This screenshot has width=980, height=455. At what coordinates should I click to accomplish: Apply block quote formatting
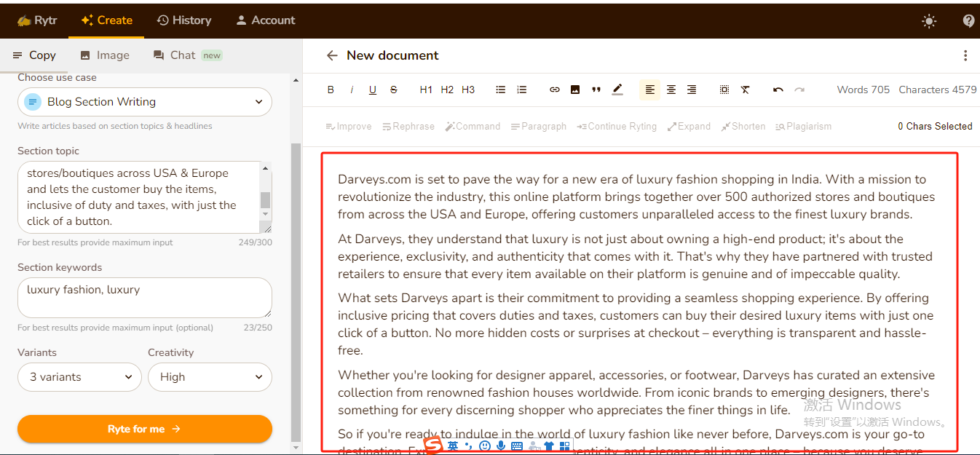[596, 90]
